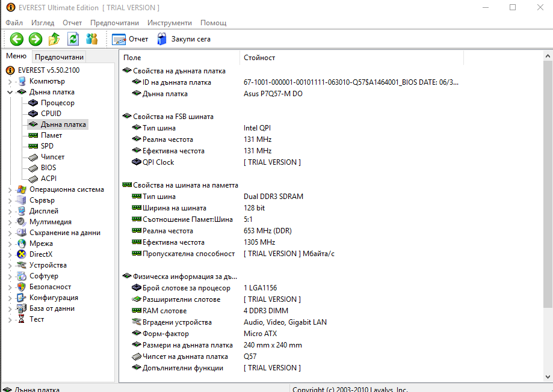Click the Тест hourglass icon
Image resolution: width=553 pixels, height=392 pixels.
[22, 319]
